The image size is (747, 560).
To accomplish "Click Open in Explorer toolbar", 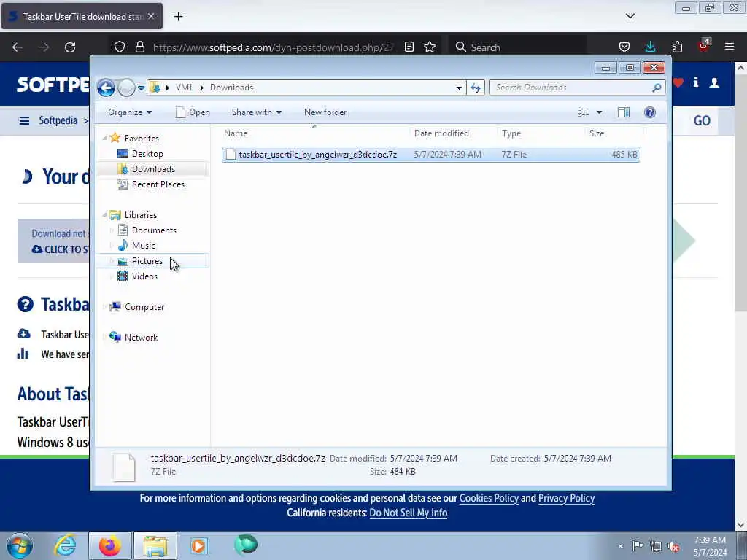I will click(193, 112).
